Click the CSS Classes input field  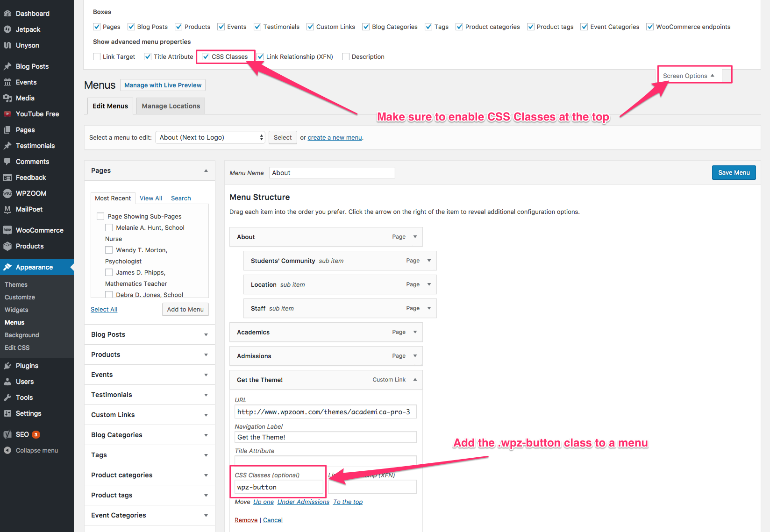coord(279,487)
